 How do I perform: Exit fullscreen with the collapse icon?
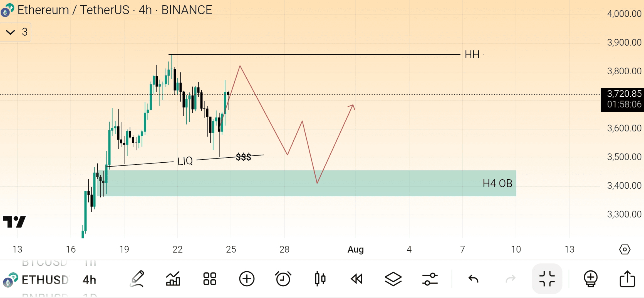(x=547, y=279)
